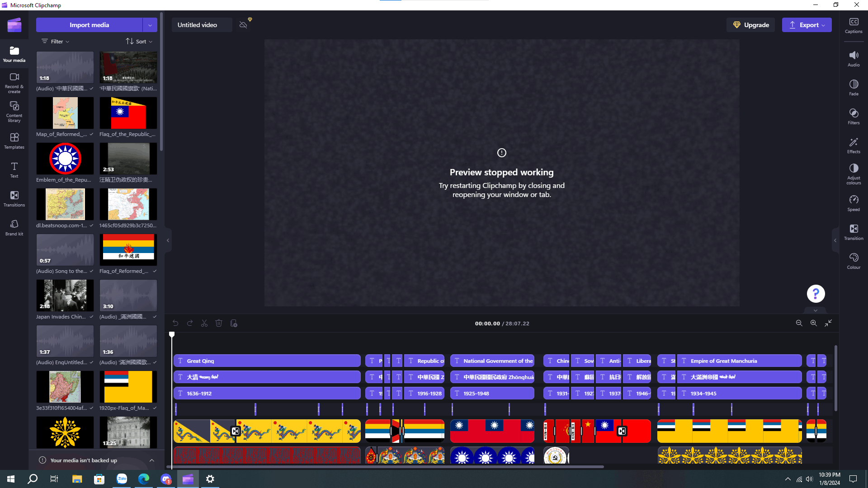The height and width of the screenshot is (488, 868).
Task: Open the Transitions sidebar tab
Action: (x=14, y=198)
